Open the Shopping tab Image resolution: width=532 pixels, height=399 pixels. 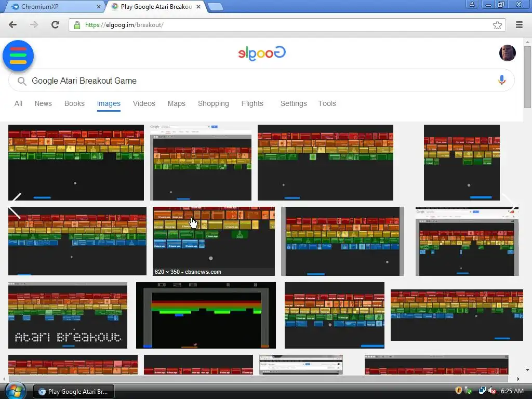coord(214,103)
